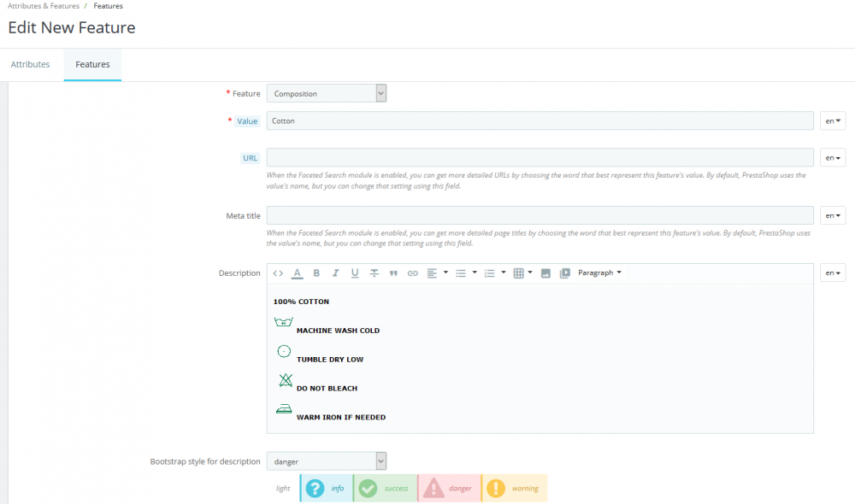Click the numbered list icon
This screenshot has height=504, width=855.
pos(490,273)
